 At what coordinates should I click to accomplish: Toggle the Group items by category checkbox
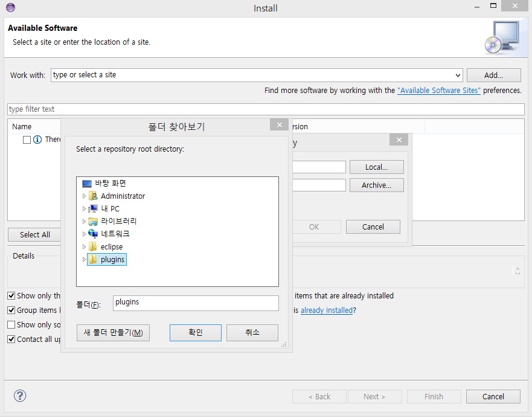[11, 310]
